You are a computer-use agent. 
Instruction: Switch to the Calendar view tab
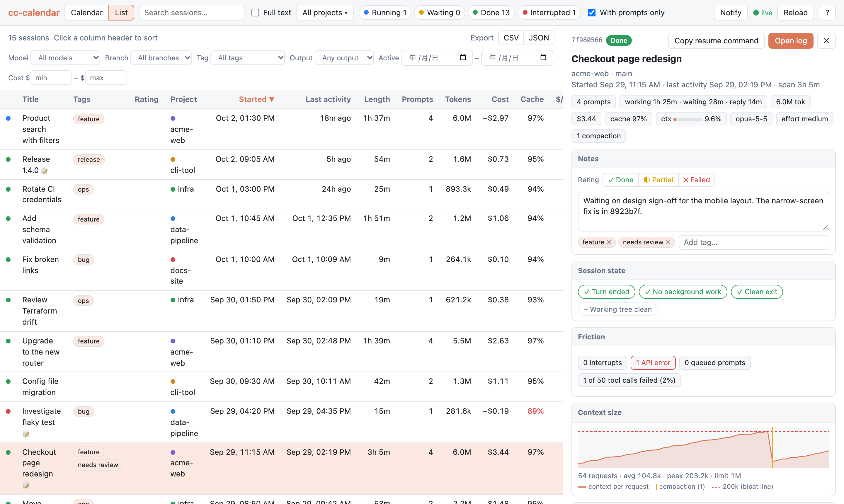87,13
